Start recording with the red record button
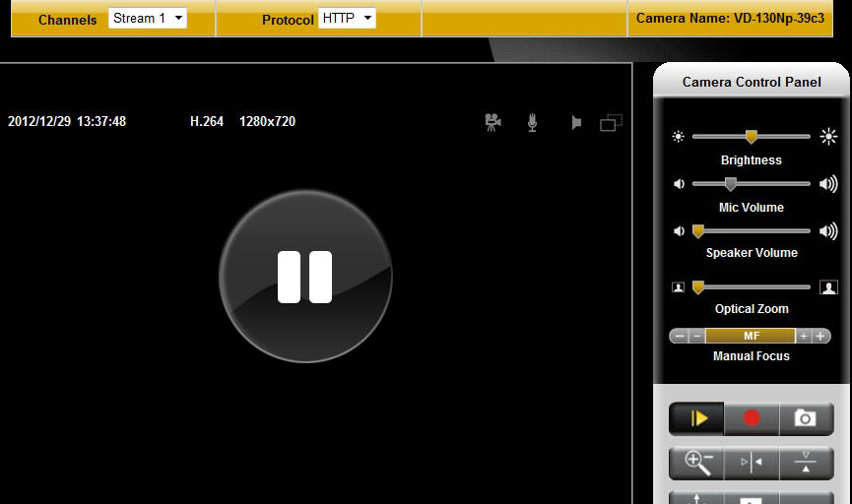The image size is (852, 504). pos(752,418)
